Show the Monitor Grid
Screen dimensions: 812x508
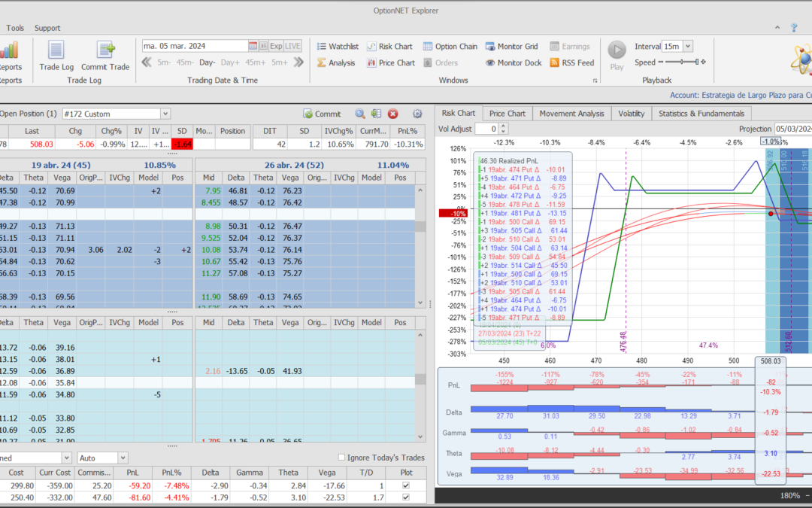pyautogui.click(x=511, y=47)
